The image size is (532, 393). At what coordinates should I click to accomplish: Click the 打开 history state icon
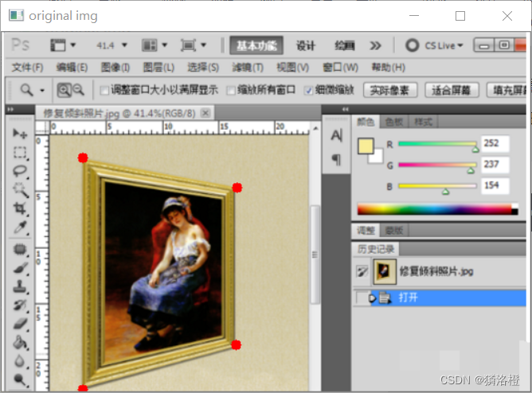coord(385,298)
